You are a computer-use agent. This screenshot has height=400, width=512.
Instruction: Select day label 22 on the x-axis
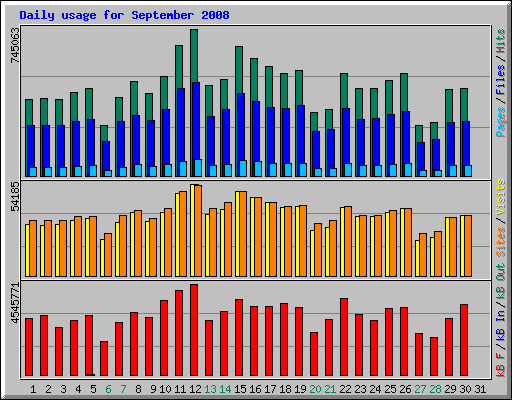click(x=345, y=389)
